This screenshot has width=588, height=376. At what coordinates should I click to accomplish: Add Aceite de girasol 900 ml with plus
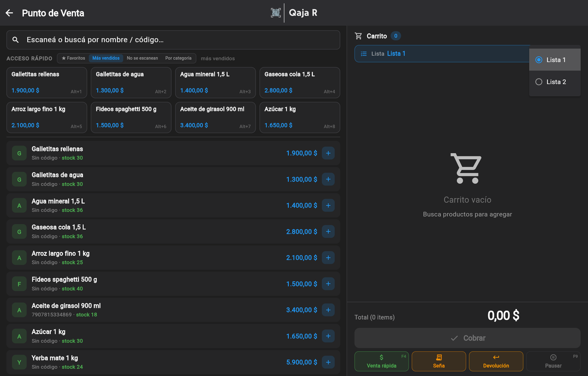(328, 310)
